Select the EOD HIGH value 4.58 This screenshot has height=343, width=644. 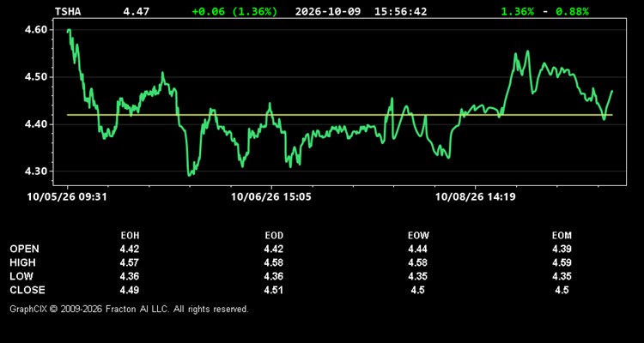pyautogui.click(x=274, y=262)
